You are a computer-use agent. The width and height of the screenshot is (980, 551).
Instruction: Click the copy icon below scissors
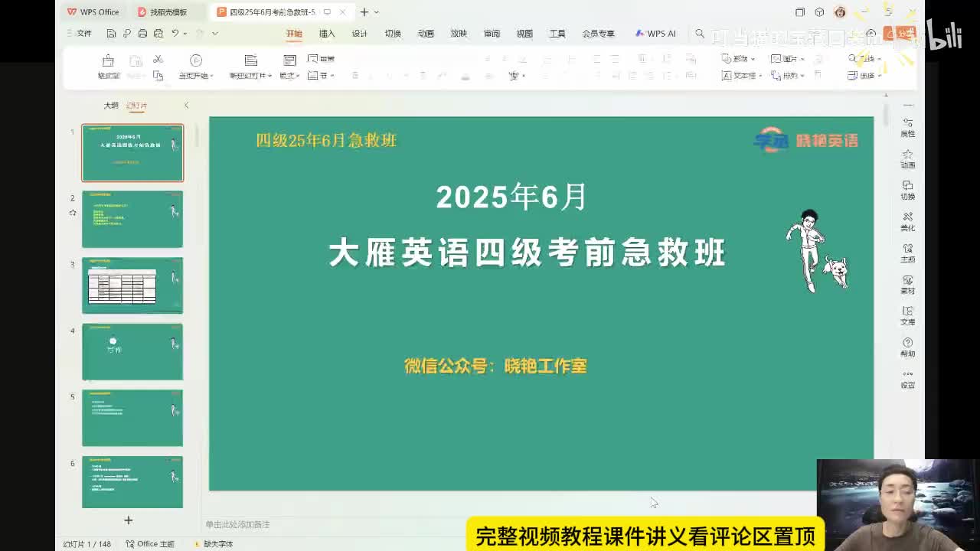pos(158,75)
